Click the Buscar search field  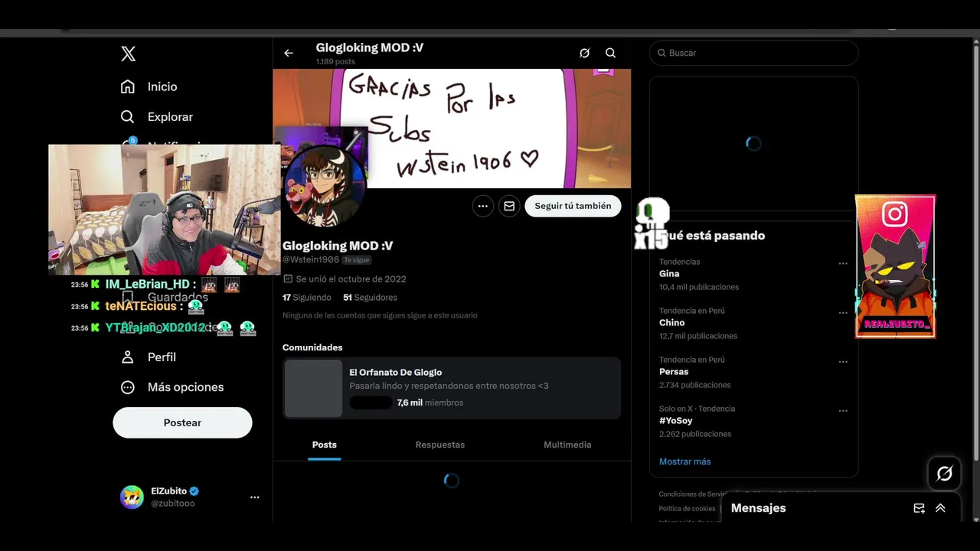753,53
